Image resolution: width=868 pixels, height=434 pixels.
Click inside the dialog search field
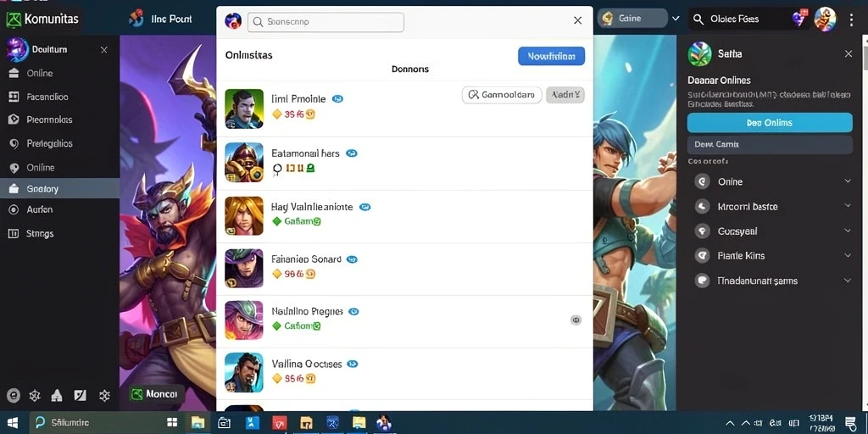pos(325,22)
